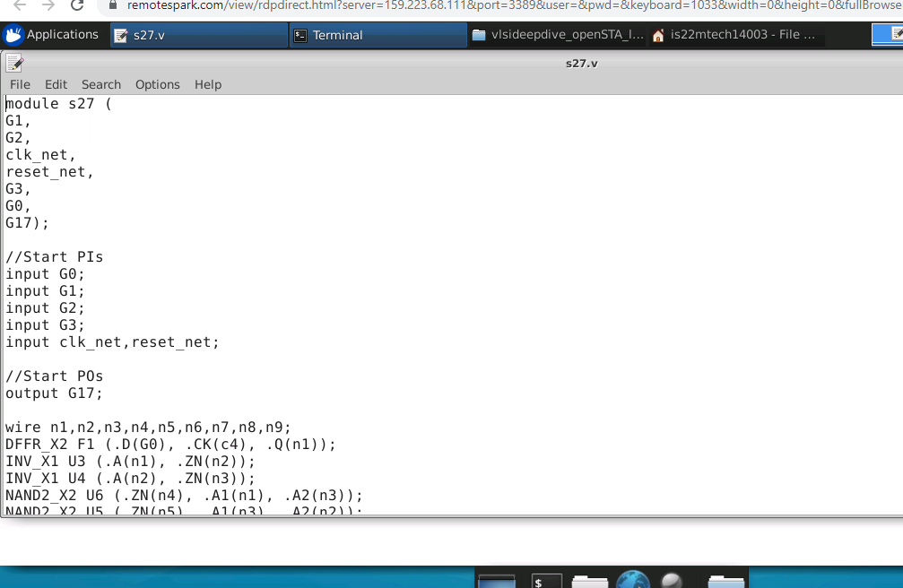Open the white folder icon in the dock

point(590,581)
